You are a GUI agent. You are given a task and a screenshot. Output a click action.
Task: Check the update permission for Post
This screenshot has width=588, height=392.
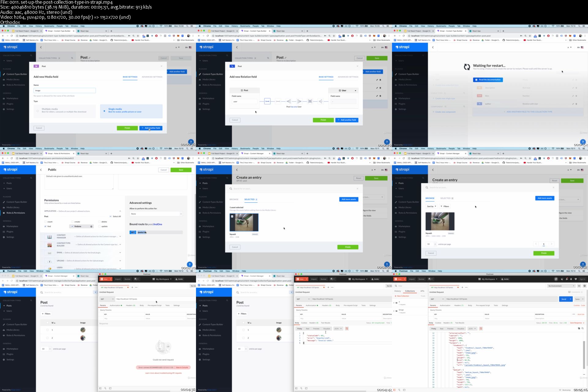tap(99, 226)
